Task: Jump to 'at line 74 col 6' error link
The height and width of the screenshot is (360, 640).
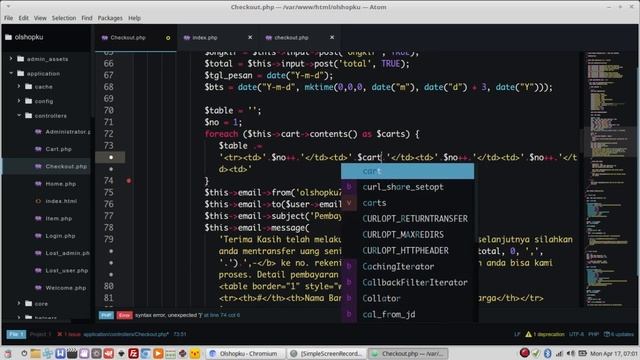Action: point(222,315)
